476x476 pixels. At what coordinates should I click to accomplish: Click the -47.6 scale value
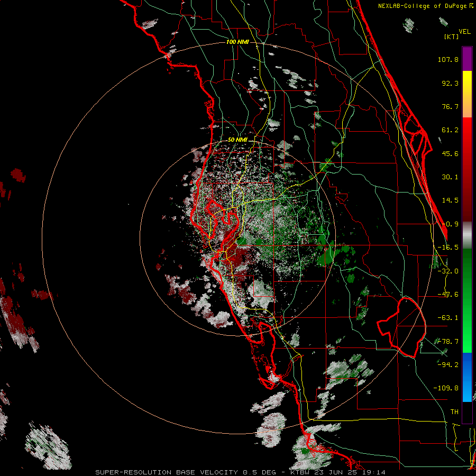point(448,295)
